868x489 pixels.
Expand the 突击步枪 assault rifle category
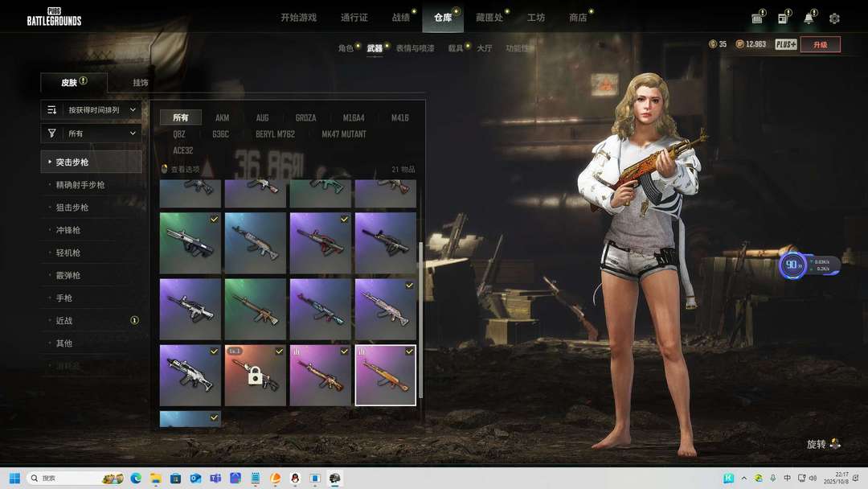pos(92,162)
